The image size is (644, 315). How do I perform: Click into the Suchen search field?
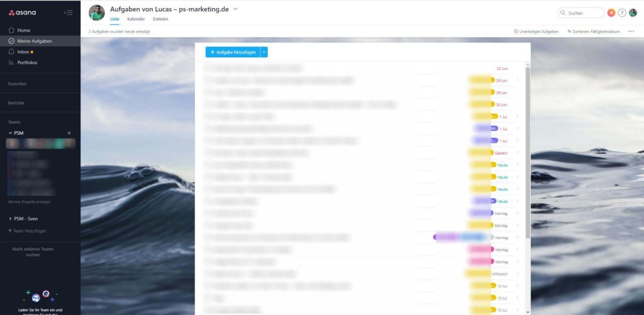coord(582,13)
